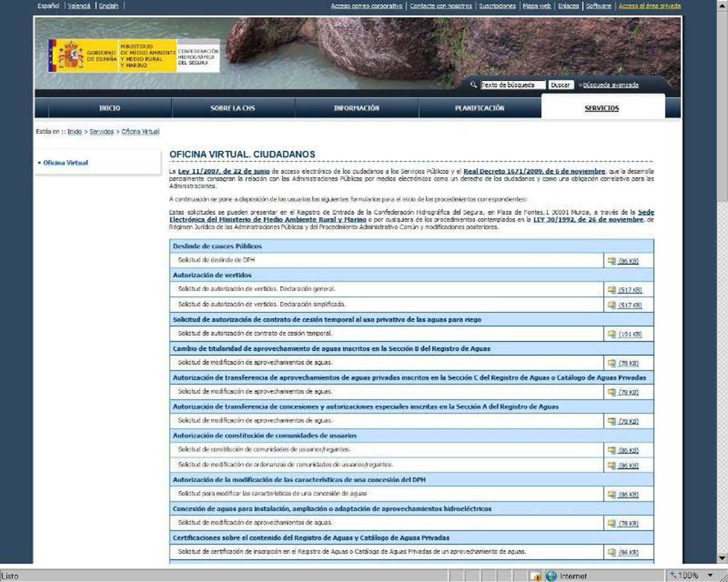Open the PLANIFICACIÓN navigation tab
Screen dimensions: 728x582
point(479,108)
